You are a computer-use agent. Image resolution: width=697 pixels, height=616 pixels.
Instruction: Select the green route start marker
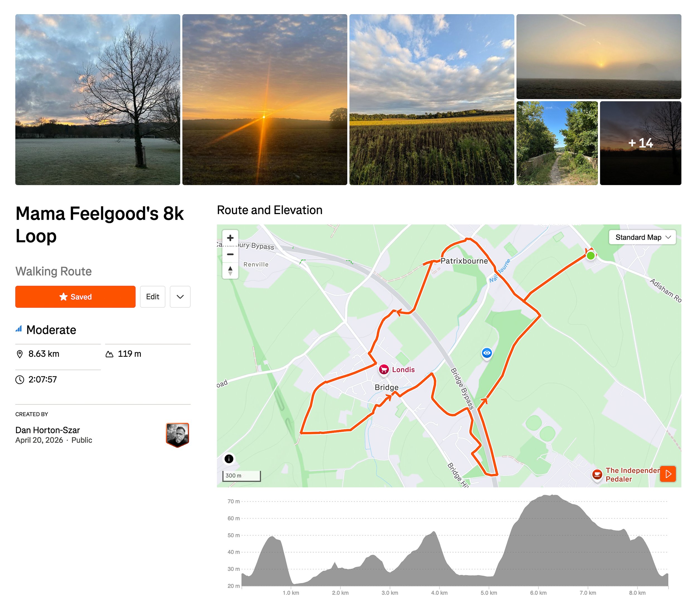click(590, 255)
